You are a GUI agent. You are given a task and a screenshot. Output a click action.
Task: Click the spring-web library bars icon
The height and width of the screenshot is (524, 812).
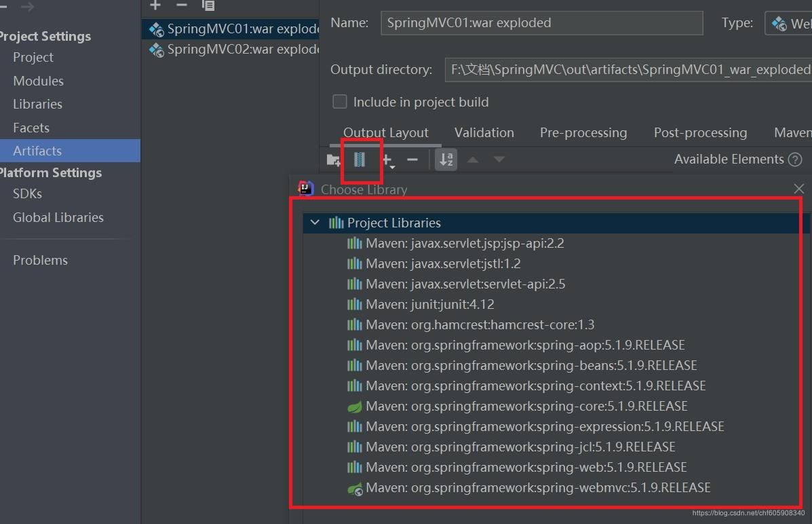point(355,467)
